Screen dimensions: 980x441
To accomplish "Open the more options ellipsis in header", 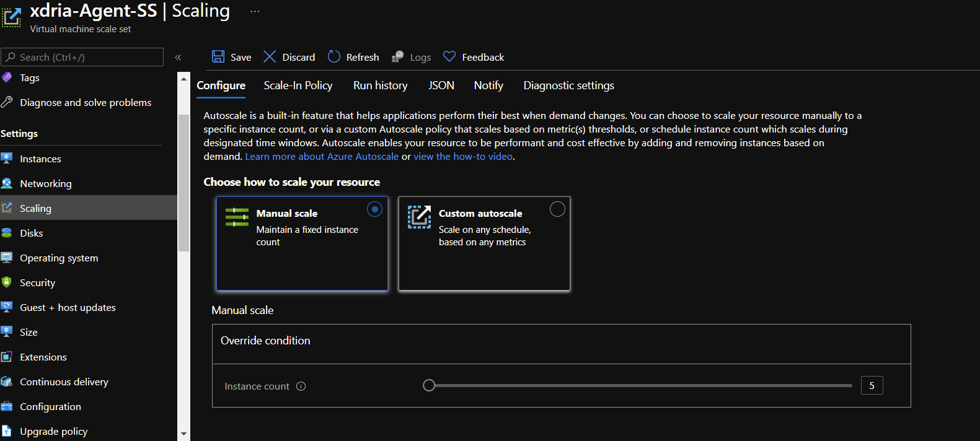I will tap(255, 11).
